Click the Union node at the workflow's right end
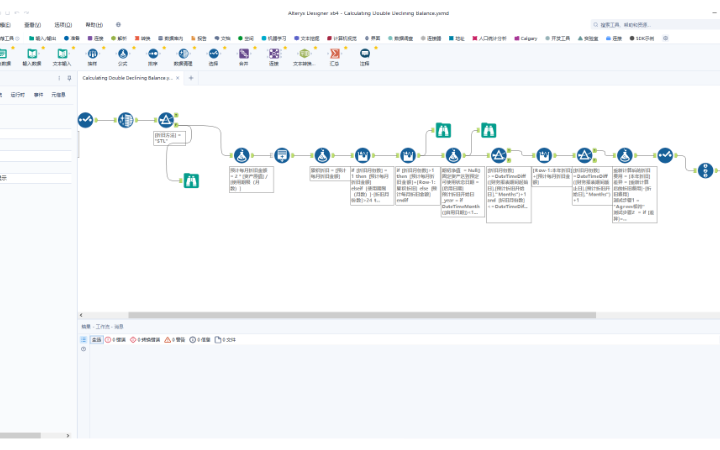This screenshot has height=450, width=720. point(705,170)
